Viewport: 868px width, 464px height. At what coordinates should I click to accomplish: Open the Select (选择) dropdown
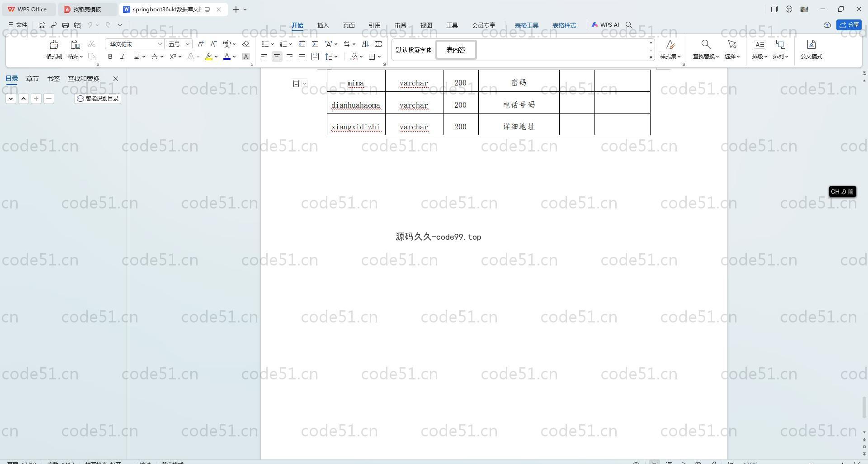[732, 56]
